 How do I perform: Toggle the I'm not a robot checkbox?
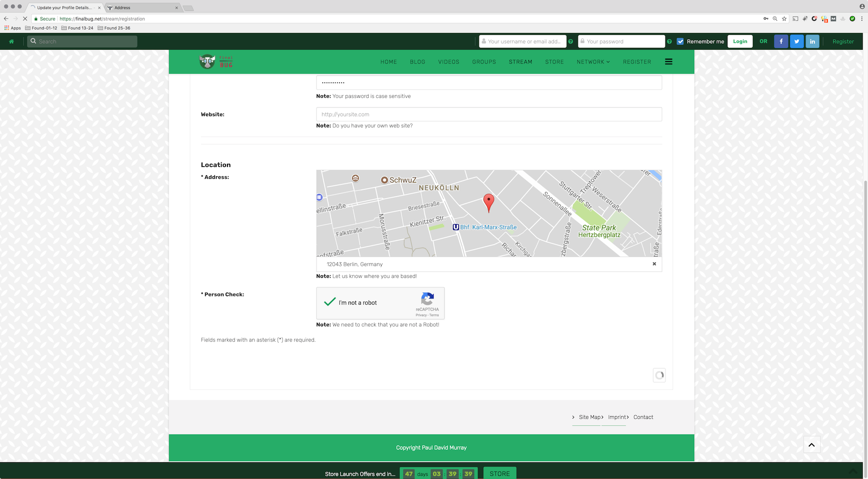click(x=330, y=302)
